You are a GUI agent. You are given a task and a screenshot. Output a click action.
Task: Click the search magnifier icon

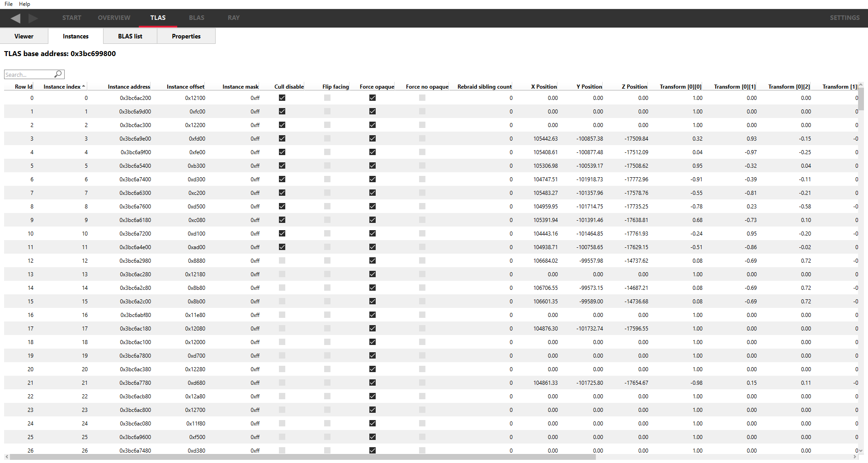click(58, 74)
